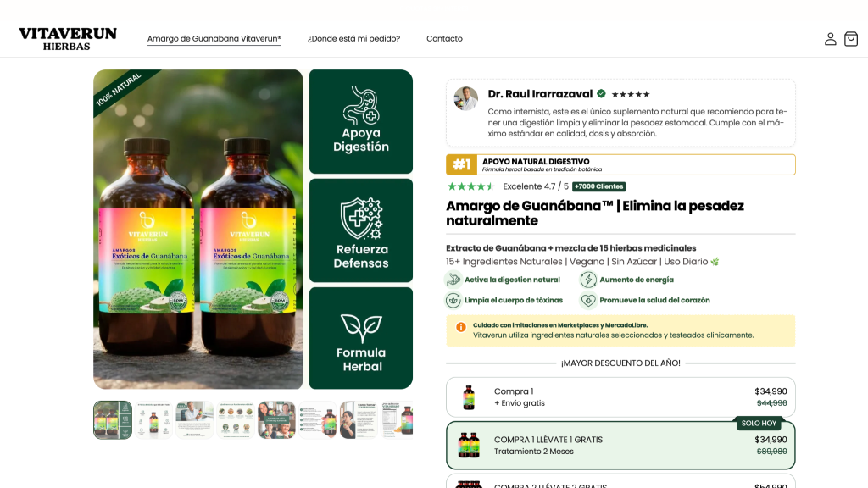
Task: Click the green star rating icons
Action: point(470,186)
